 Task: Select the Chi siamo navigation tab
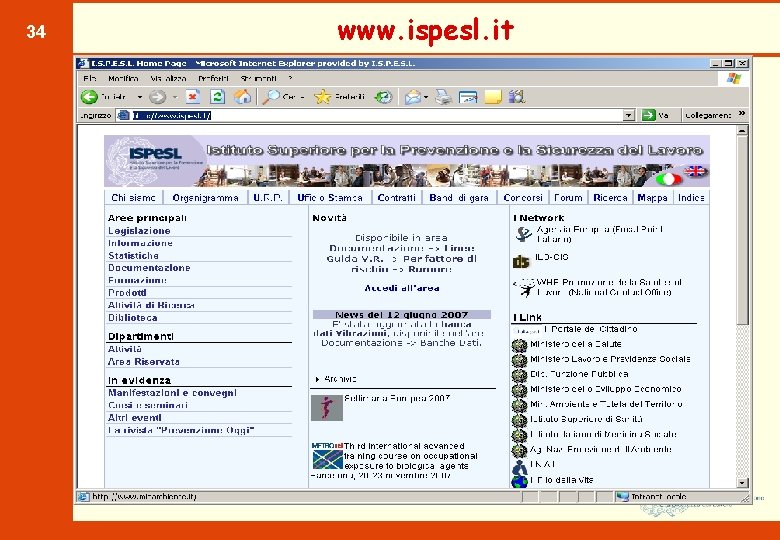[x=133, y=198]
